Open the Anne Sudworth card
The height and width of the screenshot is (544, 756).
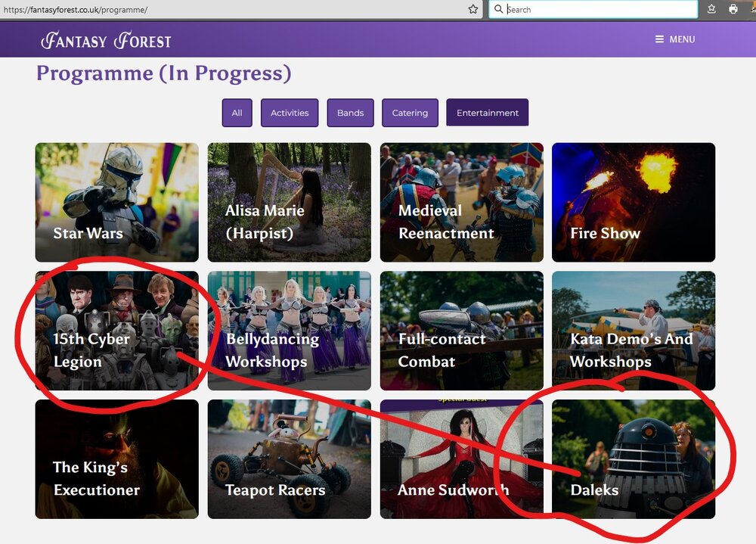click(461, 459)
